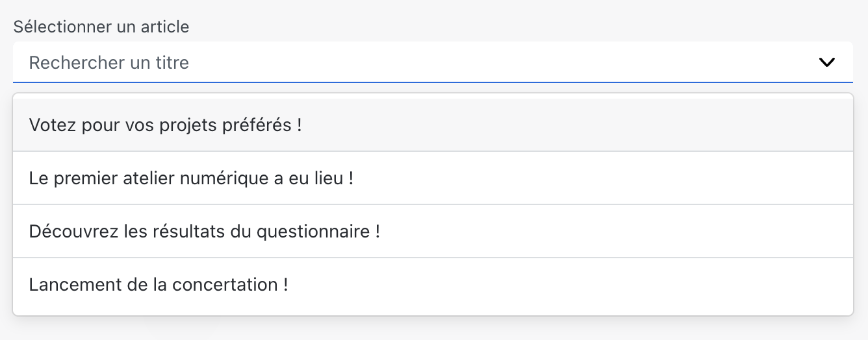Click the highlighted first list option

pyautogui.click(x=166, y=125)
